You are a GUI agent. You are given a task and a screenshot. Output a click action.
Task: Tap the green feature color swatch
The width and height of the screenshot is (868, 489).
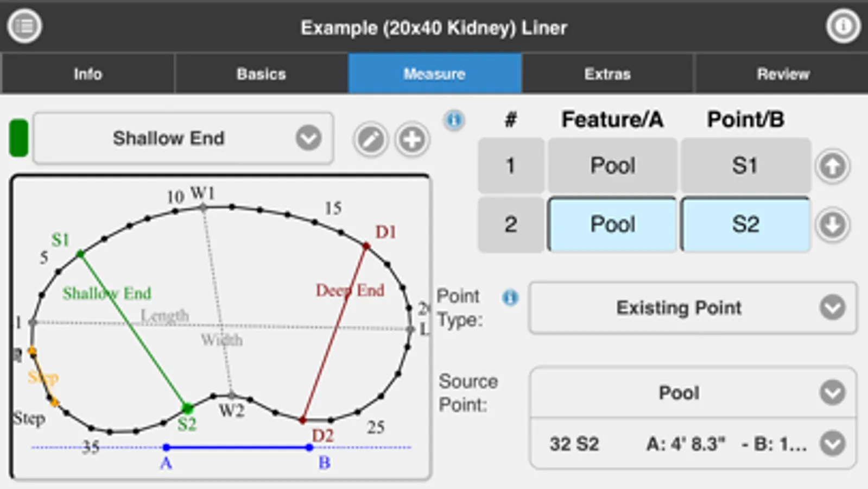point(18,139)
